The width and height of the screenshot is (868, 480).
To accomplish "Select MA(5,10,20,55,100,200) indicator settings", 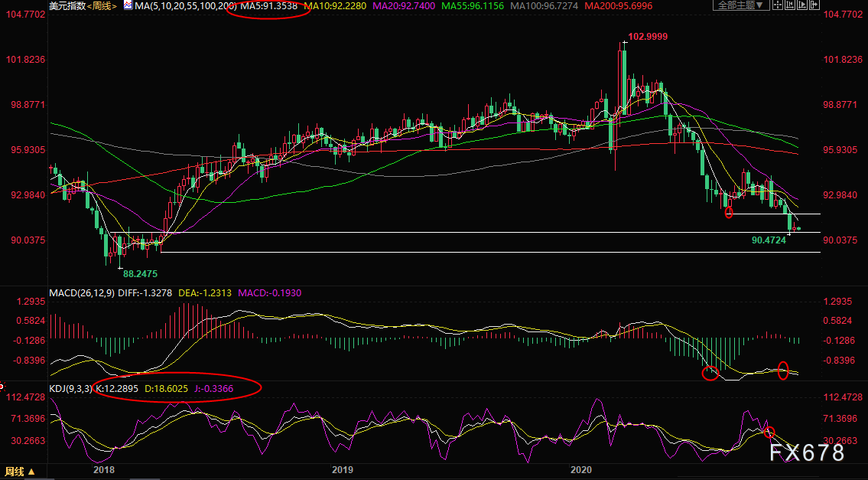I will pos(186,6).
